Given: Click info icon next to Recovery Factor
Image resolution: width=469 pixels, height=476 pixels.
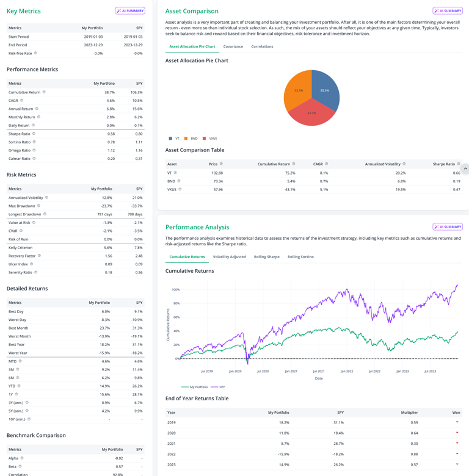Looking at the screenshot, I should pyautogui.click(x=39, y=256).
